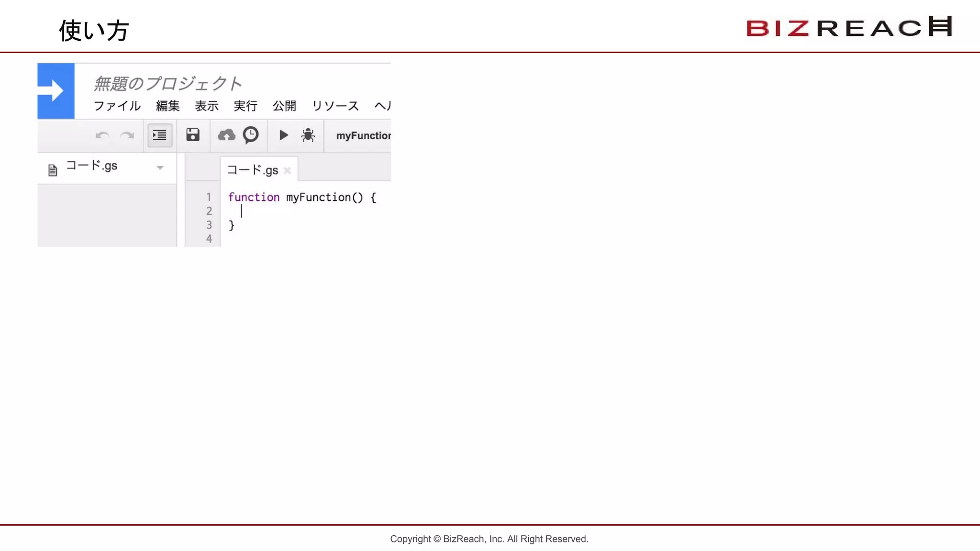This screenshot has width=980, height=551.
Task: Click the save floppy disk icon
Action: tap(193, 135)
